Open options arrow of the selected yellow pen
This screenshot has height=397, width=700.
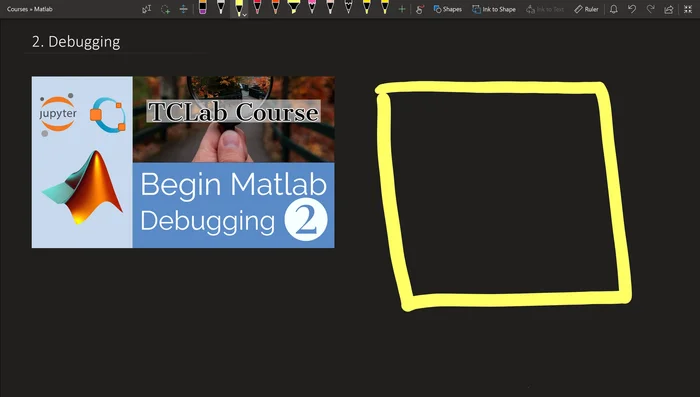point(245,15)
